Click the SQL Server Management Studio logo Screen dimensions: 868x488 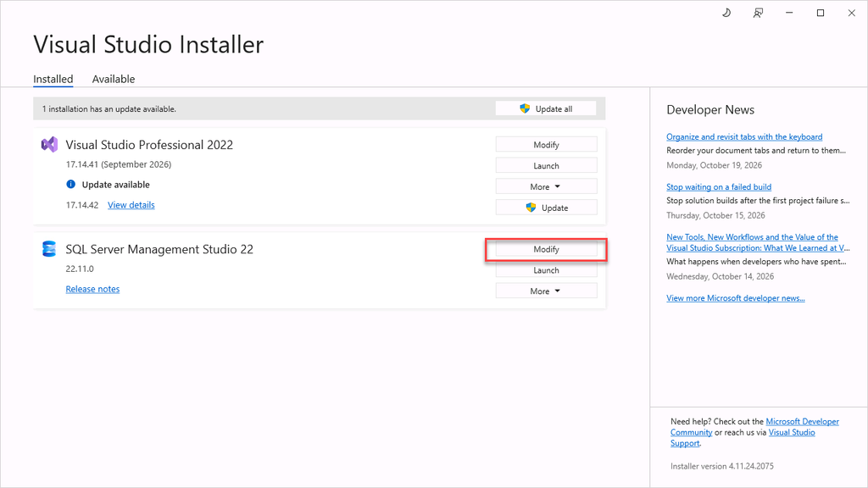point(49,249)
